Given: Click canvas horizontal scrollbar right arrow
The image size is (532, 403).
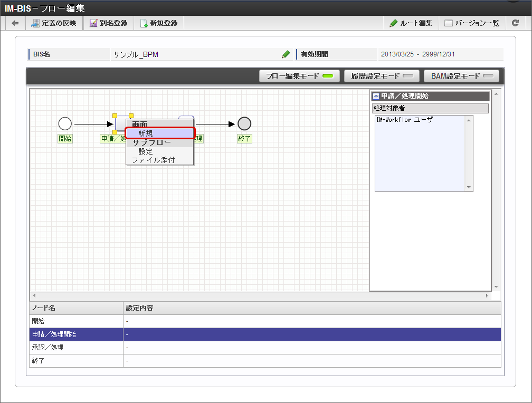Looking at the screenshot, I should pos(487,296).
